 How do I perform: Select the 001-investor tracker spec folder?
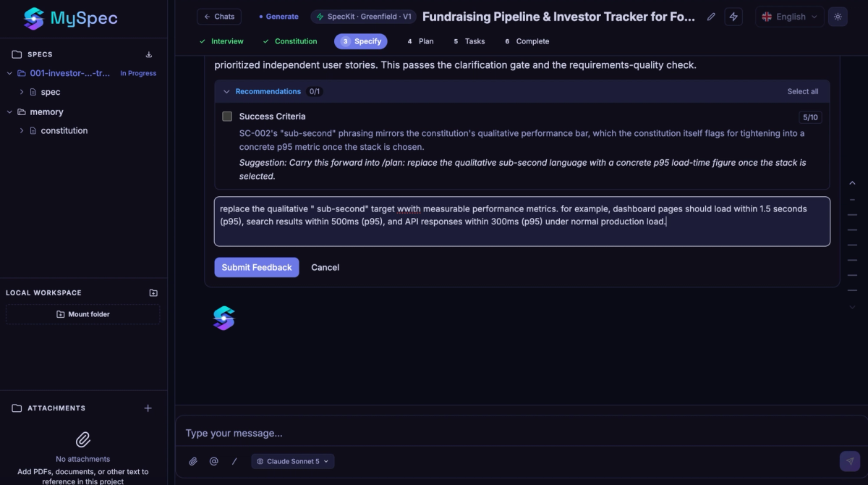70,73
